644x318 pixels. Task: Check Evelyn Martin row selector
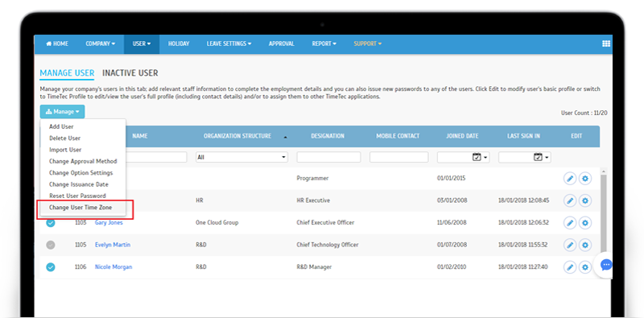tap(51, 246)
